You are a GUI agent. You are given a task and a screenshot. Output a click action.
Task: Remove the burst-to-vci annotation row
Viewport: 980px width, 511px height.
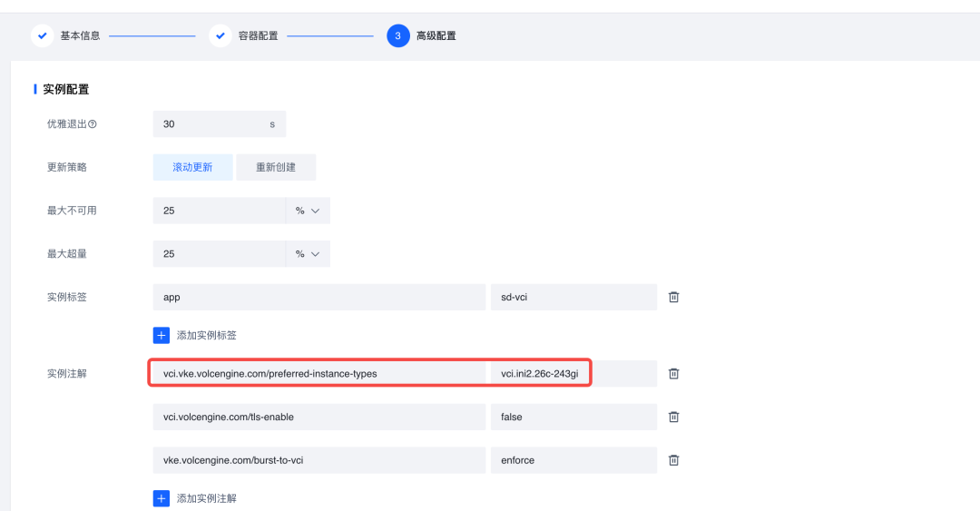coord(673,460)
